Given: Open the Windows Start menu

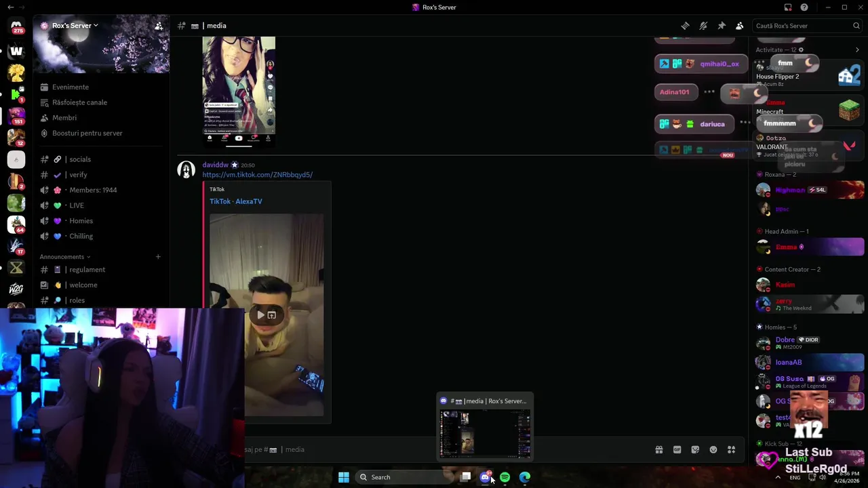Looking at the screenshot, I should 344,477.
